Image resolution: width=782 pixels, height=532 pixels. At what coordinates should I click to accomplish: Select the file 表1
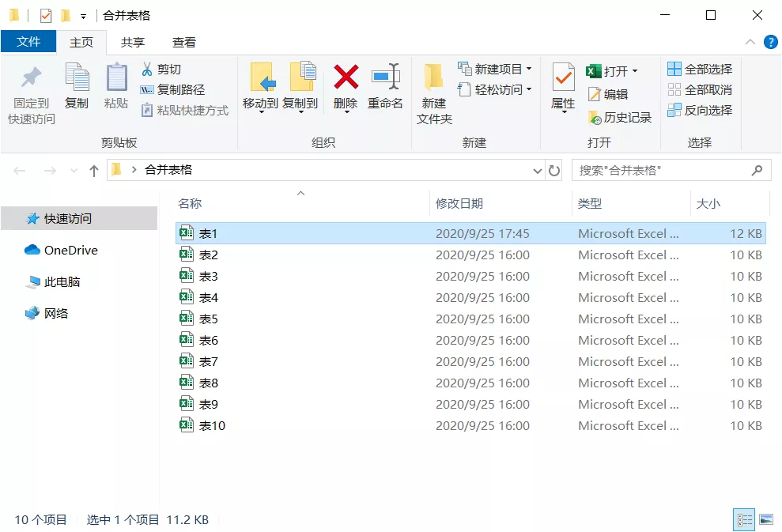[x=470, y=233]
